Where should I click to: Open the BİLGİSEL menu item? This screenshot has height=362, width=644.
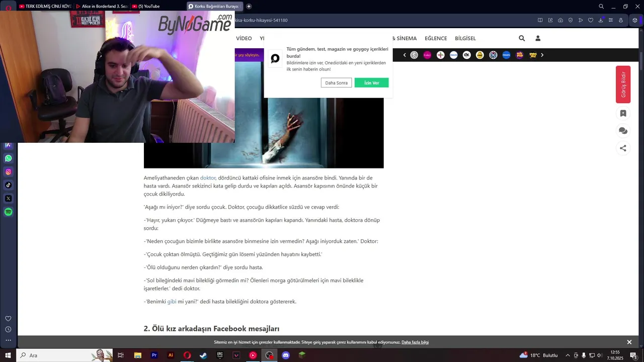click(x=465, y=38)
